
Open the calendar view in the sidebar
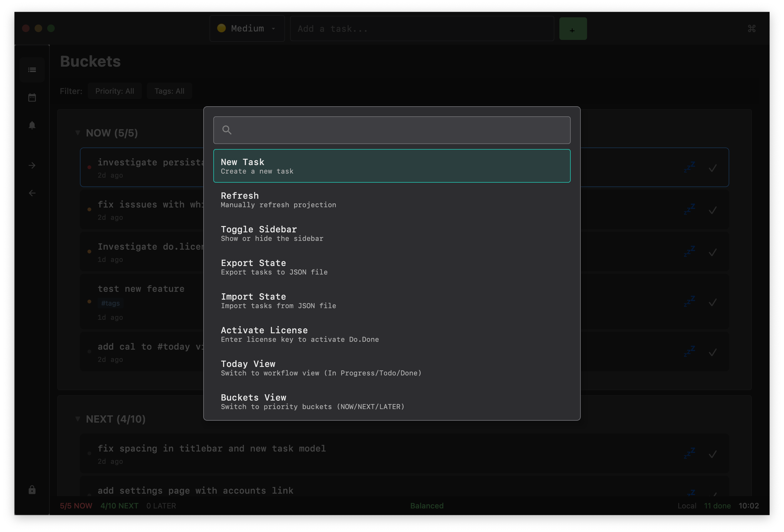32,97
